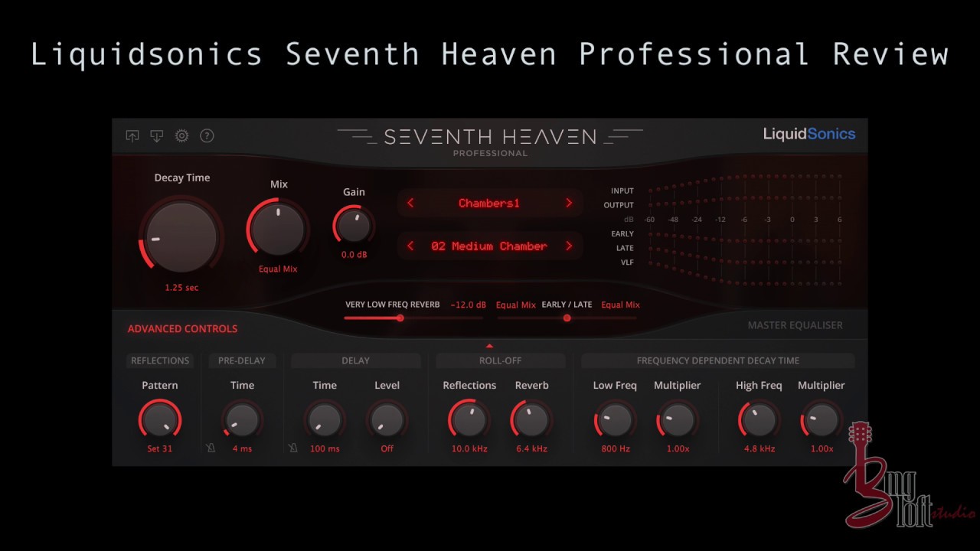Screen dimensions: 980x551
Task: Click the Early / Late balance slider handle
Action: pyautogui.click(x=567, y=318)
